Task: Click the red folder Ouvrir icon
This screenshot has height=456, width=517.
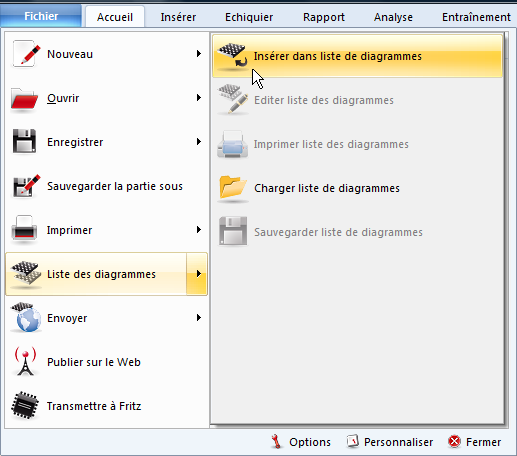Action: click(24, 99)
